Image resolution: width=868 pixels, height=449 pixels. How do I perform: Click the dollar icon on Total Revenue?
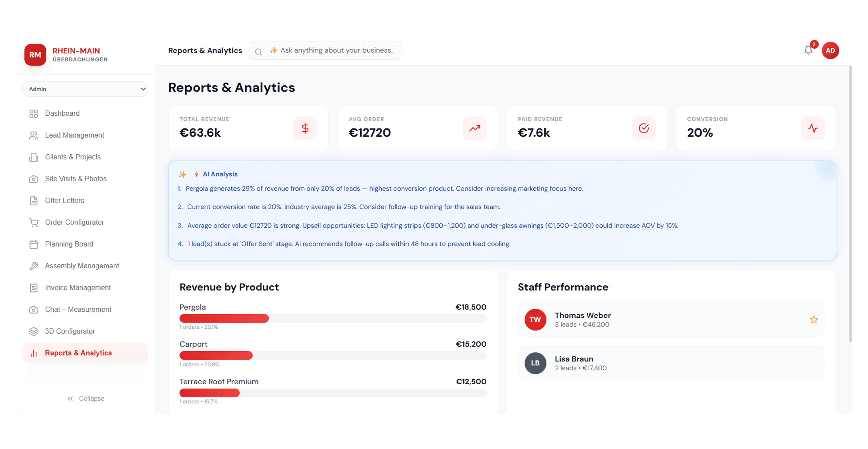305,128
